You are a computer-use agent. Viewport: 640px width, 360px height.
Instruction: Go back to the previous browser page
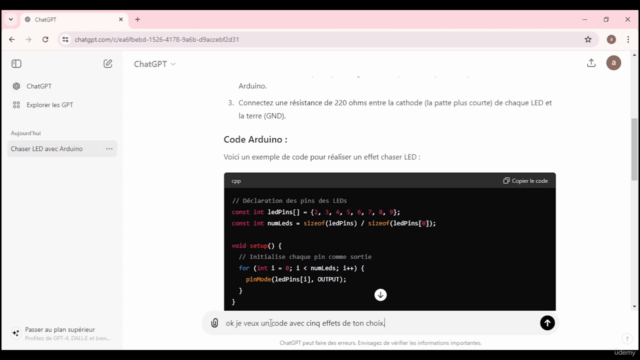point(12,40)
